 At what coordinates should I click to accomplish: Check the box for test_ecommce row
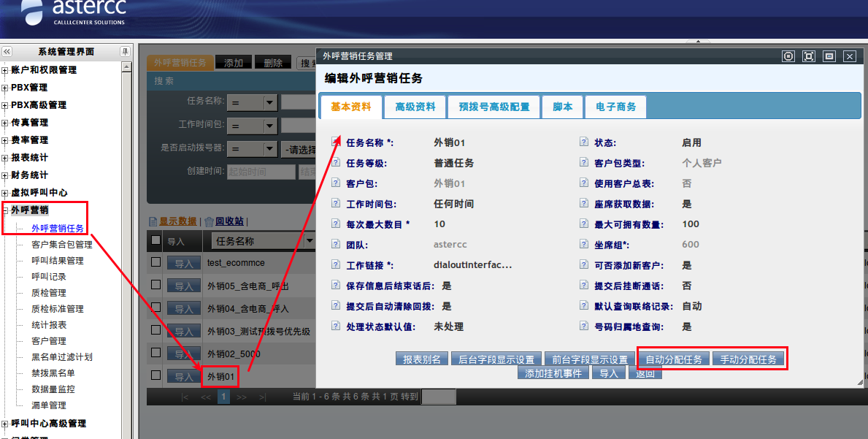click(155, 262)
